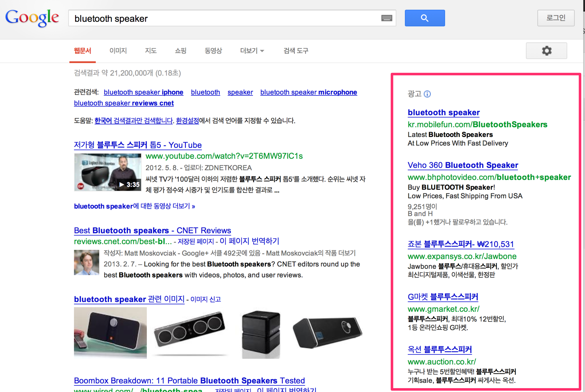Switch to the 쇼핑 tab
This screenshot has height=392, width=585.
[180, 51]
